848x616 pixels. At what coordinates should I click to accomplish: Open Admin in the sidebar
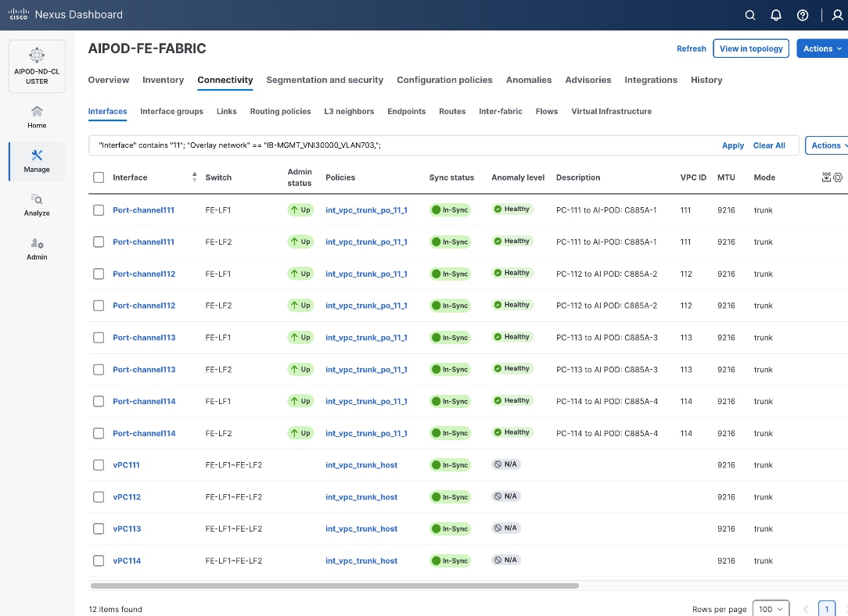pos(37,249)
